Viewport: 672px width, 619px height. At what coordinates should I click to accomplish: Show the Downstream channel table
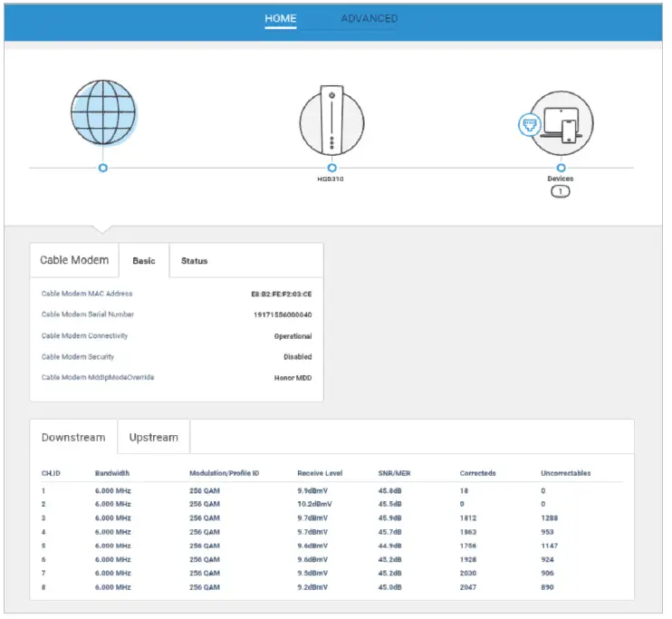pyautogui.click(x=73, y=437)
